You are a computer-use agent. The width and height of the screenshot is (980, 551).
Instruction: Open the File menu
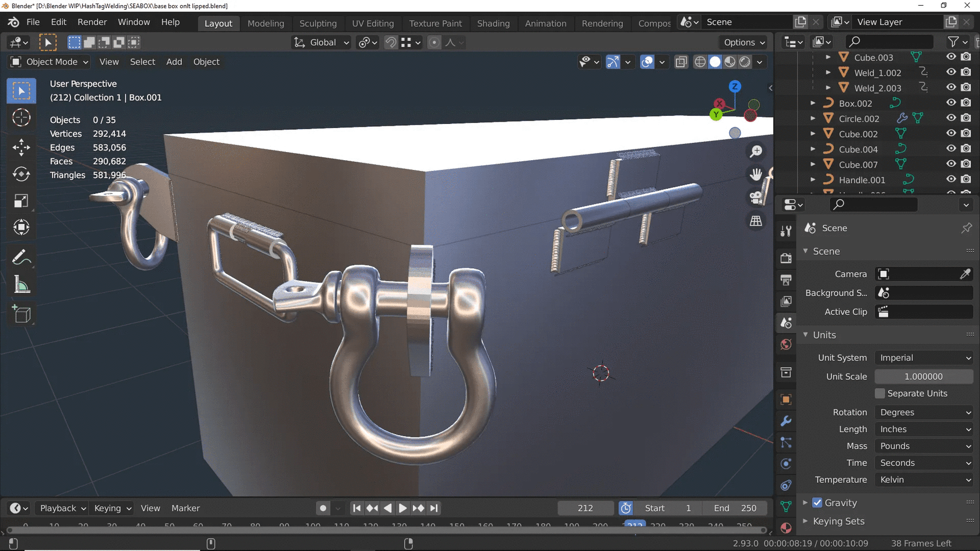click(x=33, y=22)
